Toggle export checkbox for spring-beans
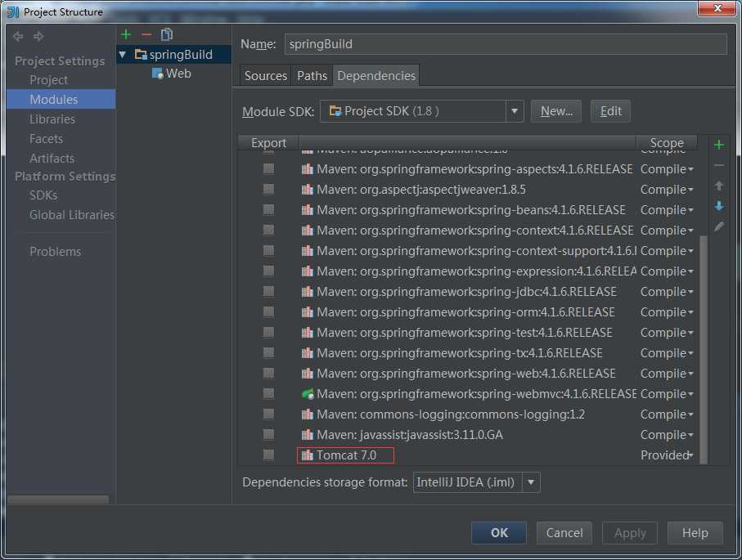Viewport: 742px width, 560px height. (269, 209)
